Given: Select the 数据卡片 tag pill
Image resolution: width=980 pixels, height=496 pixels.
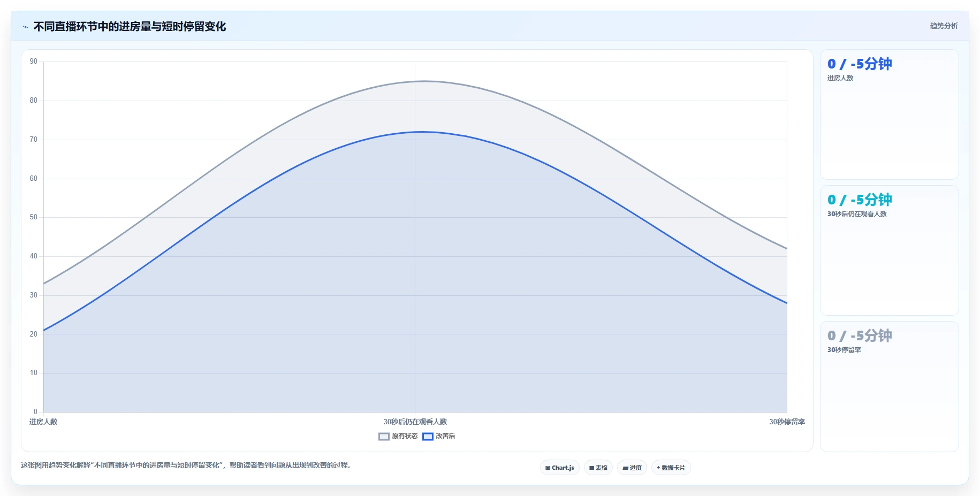Looking at the screenshot, I should click(x=671, y=468).
